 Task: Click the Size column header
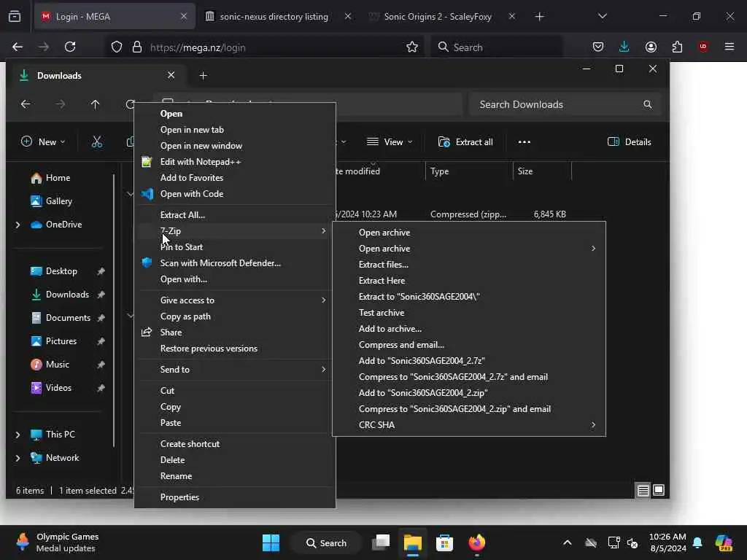[x=542, y=171]
